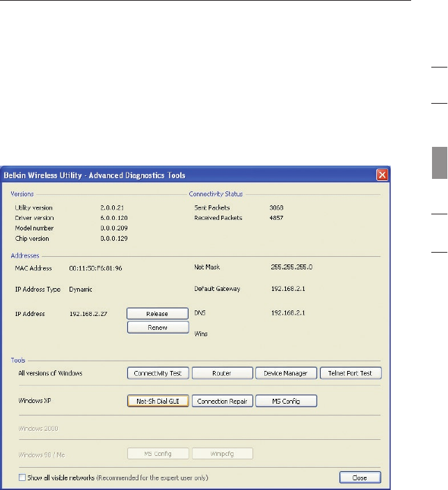448x490 pixels.
Task: Click the Release button for the IP address
Action: [x=158, y=314]
